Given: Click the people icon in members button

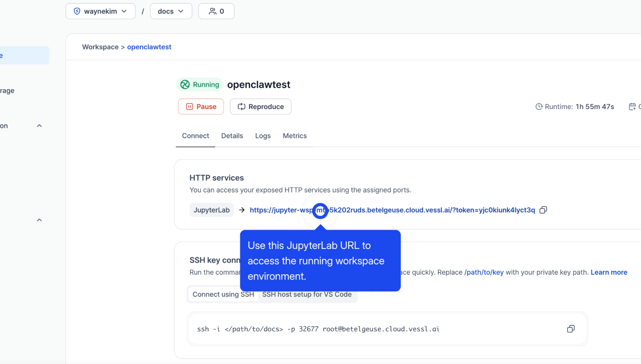Looking at the screenshot, I should click(x=212, y=11).
